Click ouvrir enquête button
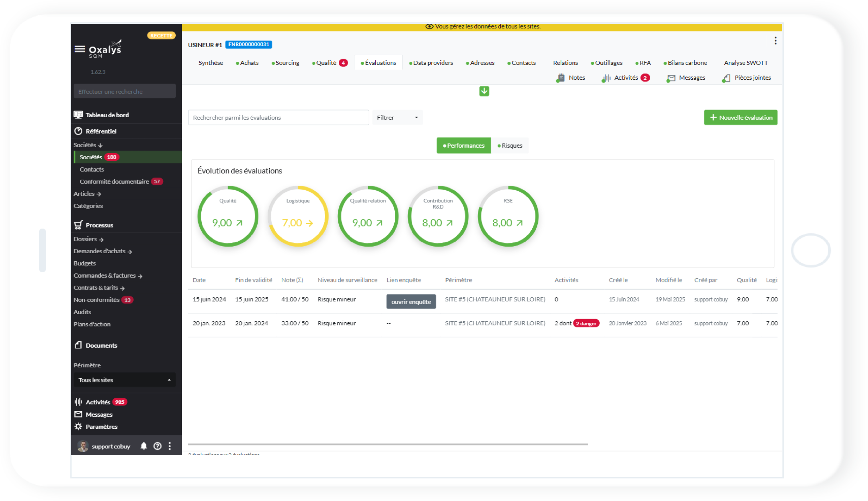Viewport: 868px width, 501px height. tap(411, 302)
